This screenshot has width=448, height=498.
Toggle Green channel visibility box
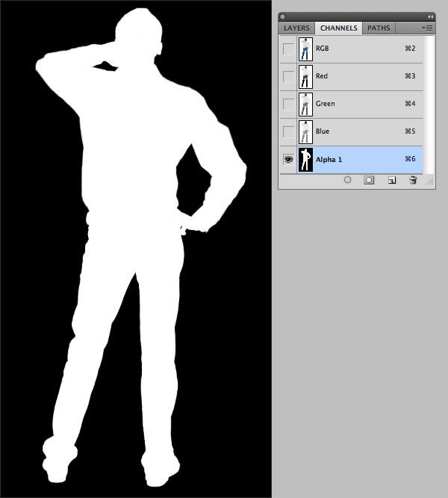coord(288,105)
